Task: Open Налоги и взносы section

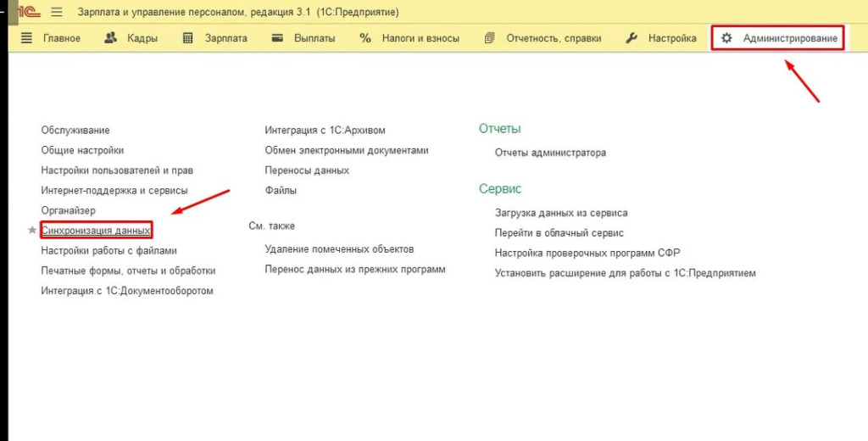Action: [420, 38]
